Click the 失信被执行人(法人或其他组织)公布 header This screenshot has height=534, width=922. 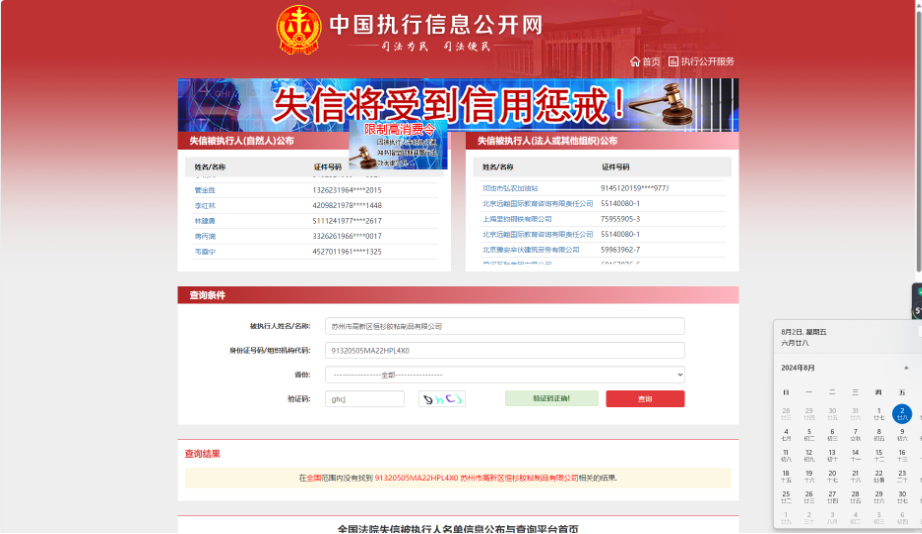[x=547, y=141]
